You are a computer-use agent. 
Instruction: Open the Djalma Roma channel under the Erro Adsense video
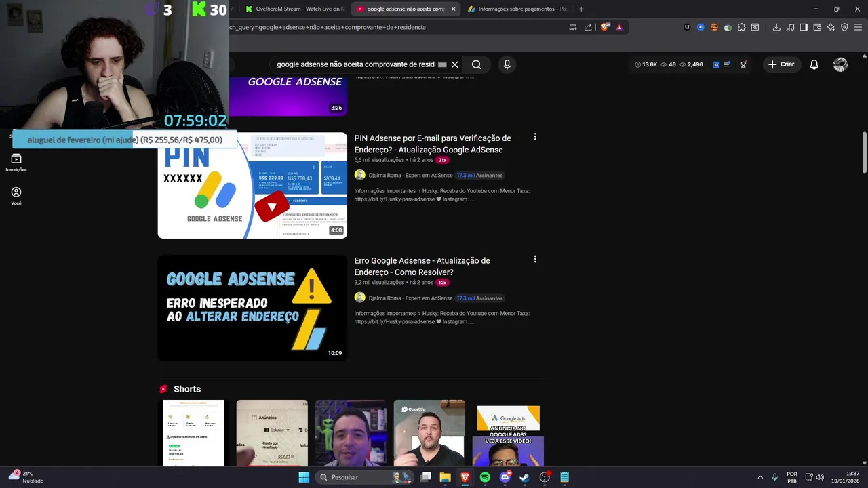pos(410,298)
